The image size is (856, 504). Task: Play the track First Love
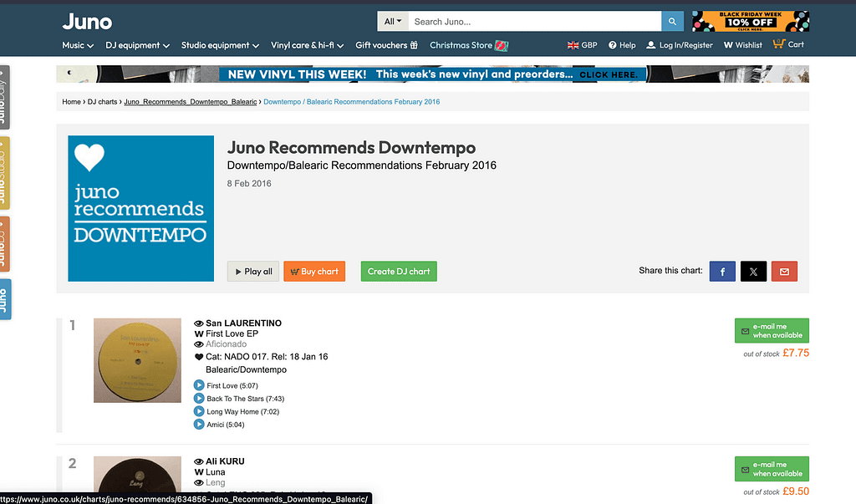(199, 385)
